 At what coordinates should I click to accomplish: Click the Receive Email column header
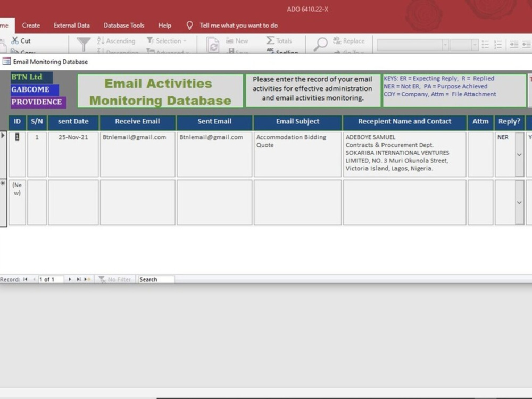[137, 122]
